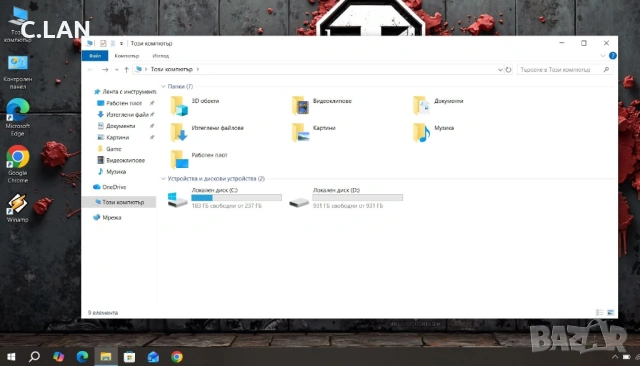Select Game folder in navigation pane
The image size is (640, 366).
[109, 149]
